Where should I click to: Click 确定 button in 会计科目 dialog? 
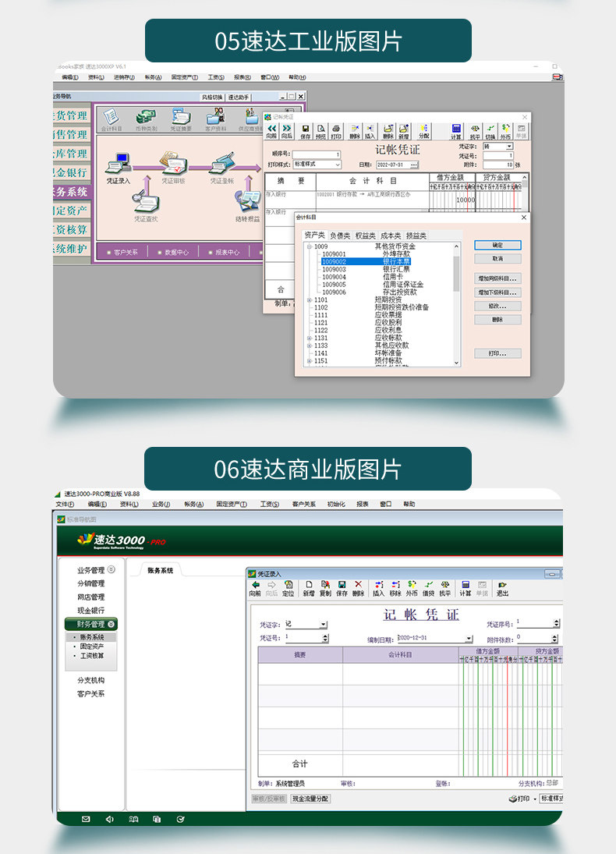(x=497, y=245)
